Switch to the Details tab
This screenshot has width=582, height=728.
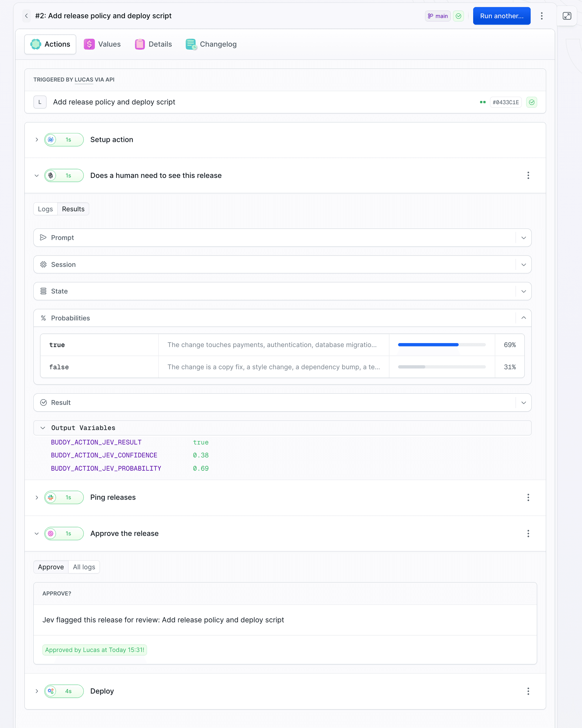click(x=153, y=44)
